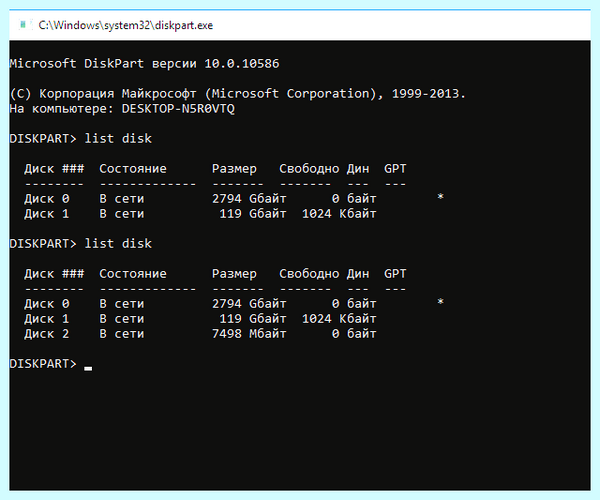The width and height of the screenshot is (600, 500).
Task: Click the version number 10.0.10586
Action: [242, 64]
